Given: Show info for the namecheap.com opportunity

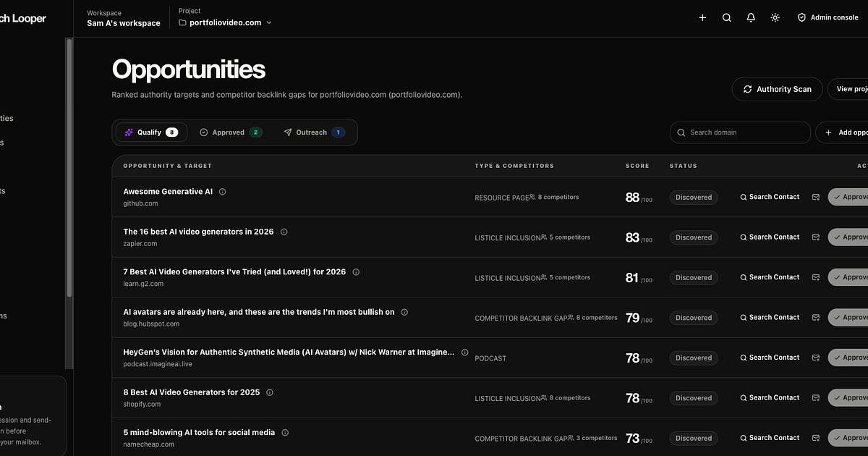Looking at the screenshot, I should [285, 433].
